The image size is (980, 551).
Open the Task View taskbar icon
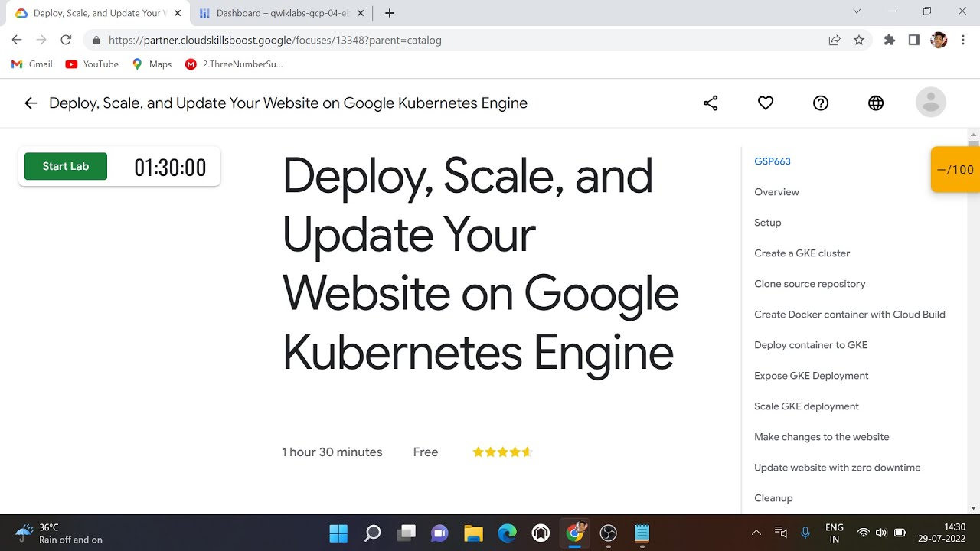406,533
